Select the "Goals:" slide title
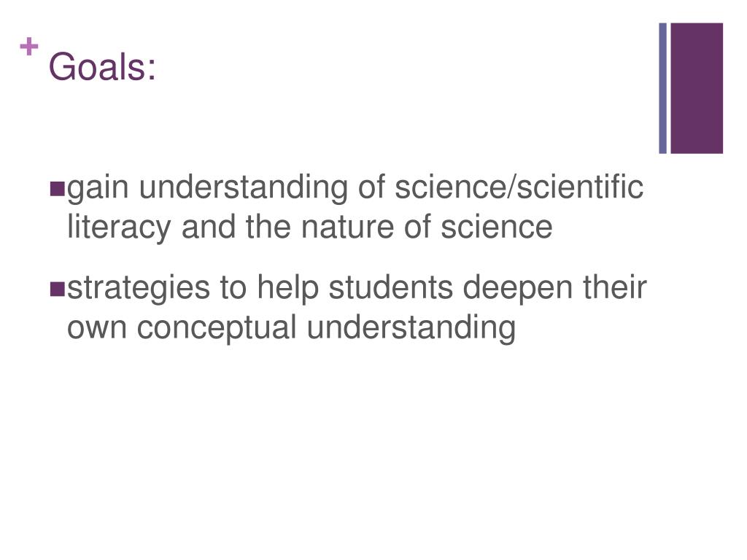This screenshot has width=747, height=560. [x=102, y=66]
